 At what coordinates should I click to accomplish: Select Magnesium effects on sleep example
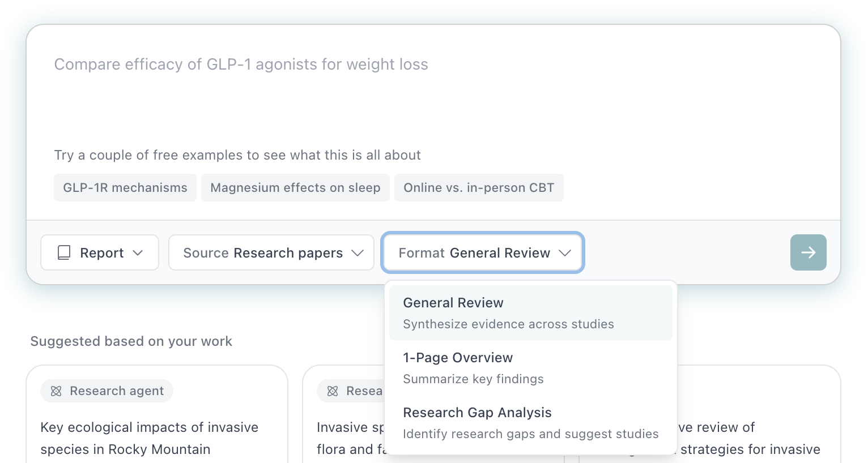pos(295,188)
